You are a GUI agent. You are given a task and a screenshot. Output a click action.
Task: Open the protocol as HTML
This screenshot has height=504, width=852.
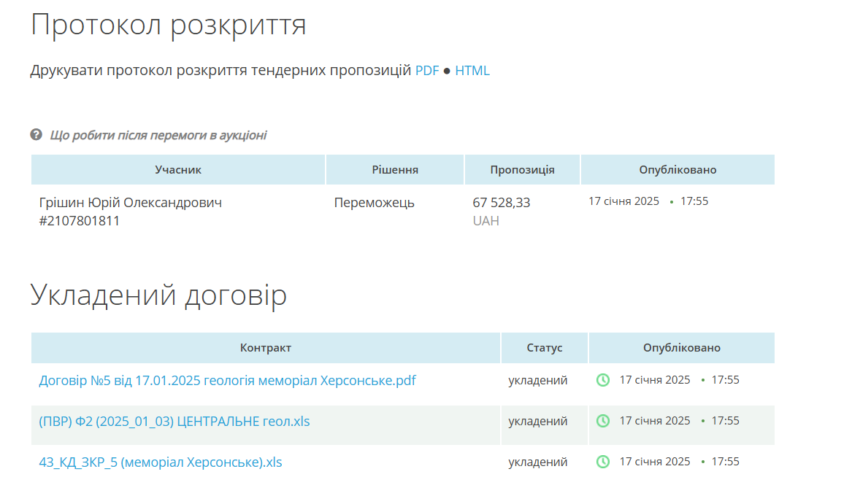(x=472, y=71)
